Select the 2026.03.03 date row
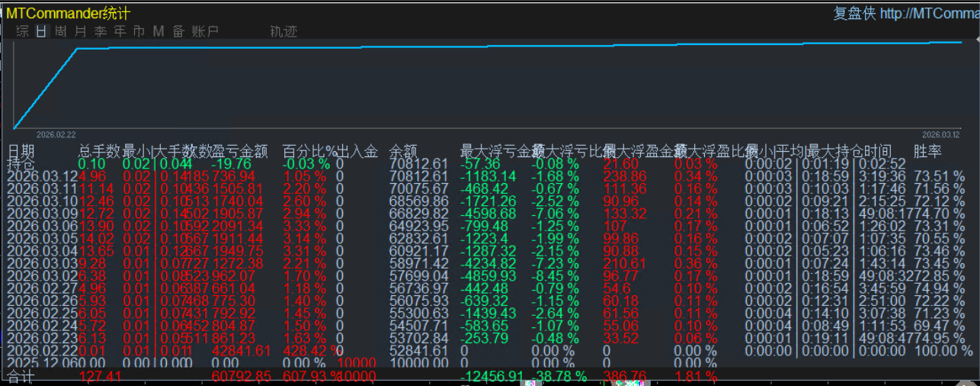 [x=41, y=263]
